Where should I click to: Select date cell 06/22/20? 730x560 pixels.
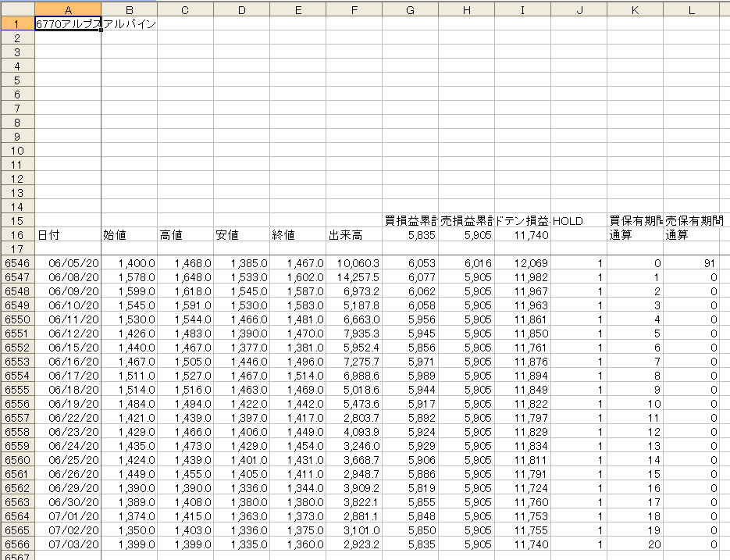tap(68, 418)
